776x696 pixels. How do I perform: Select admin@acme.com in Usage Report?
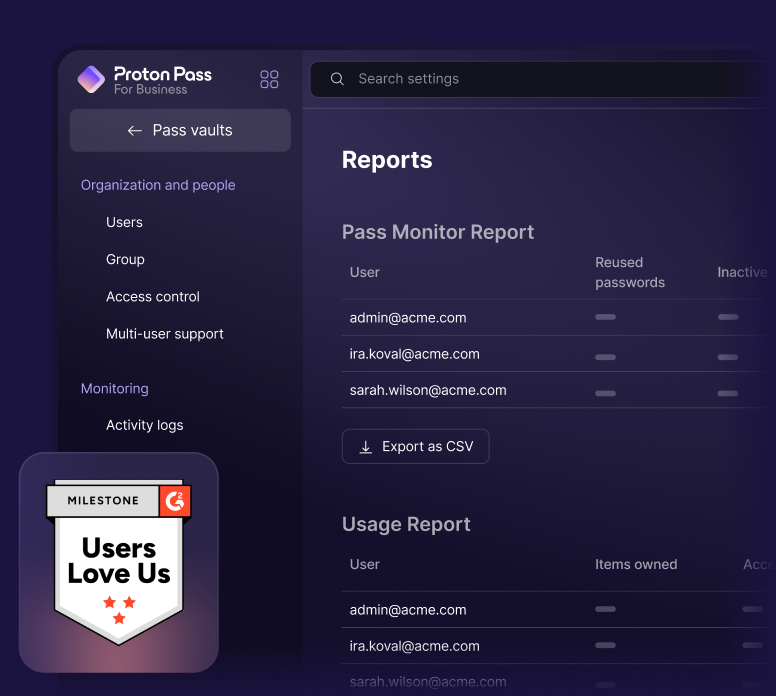[408, 610]
